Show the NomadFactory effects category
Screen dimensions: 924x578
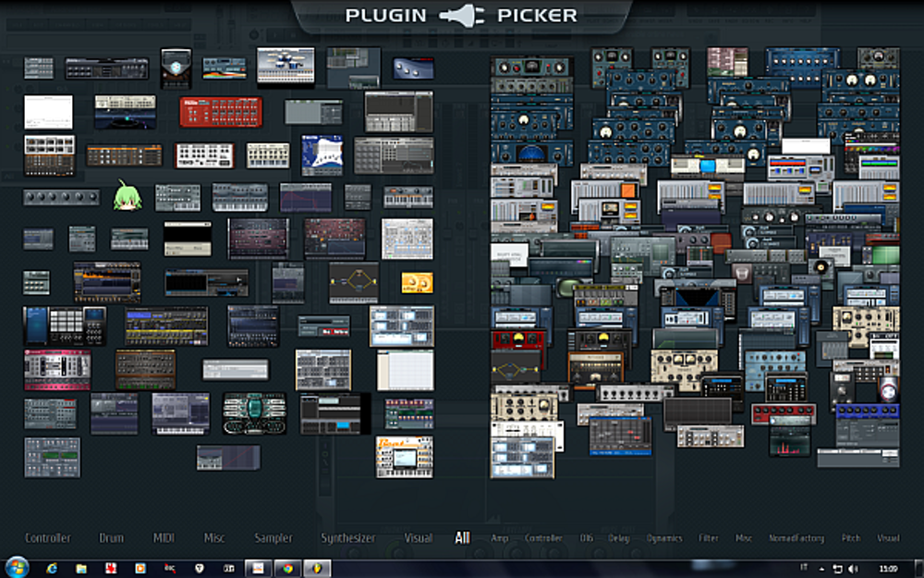(796, 538)
